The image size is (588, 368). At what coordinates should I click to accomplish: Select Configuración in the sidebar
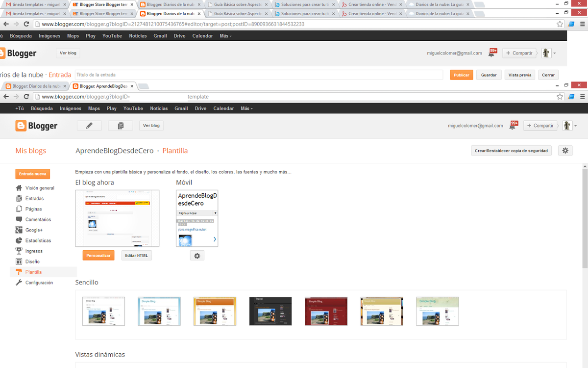point(39,283)
